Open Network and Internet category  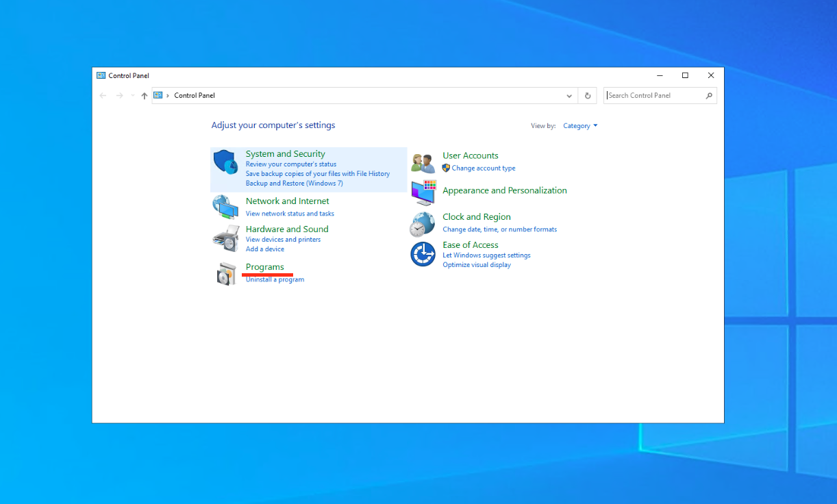pos(288,201)
